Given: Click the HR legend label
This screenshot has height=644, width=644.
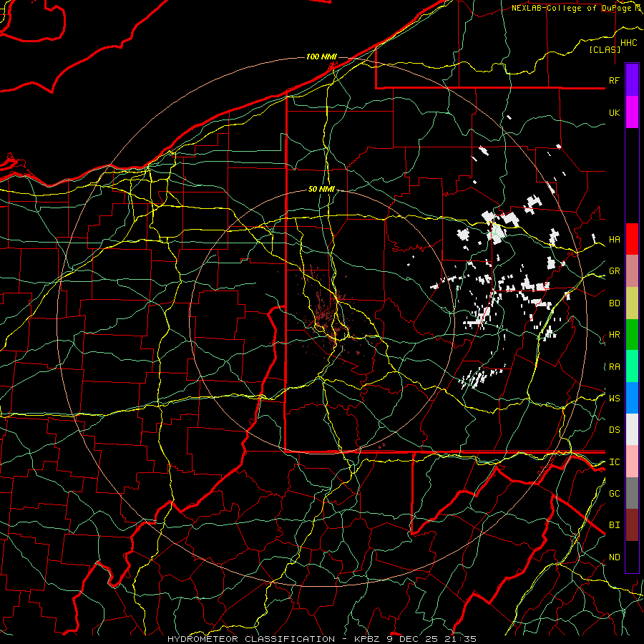Looking at the screenshot, I should pyautogui.click(x=614, y=335).
